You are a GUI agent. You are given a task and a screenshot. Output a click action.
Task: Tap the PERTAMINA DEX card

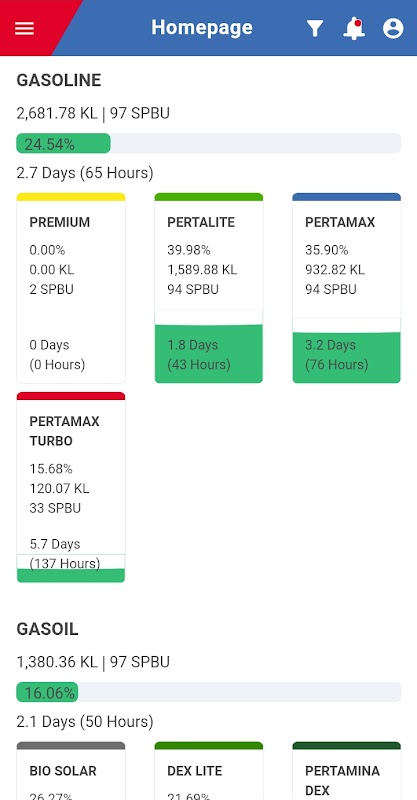coord(347,771)
